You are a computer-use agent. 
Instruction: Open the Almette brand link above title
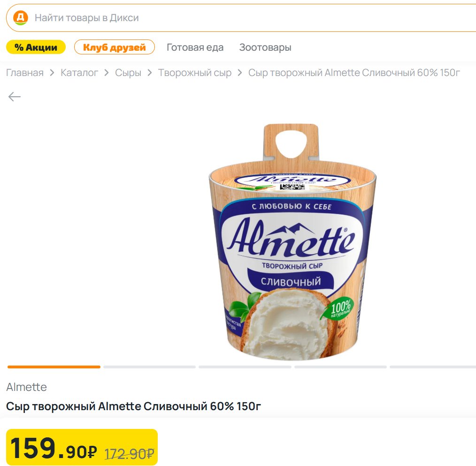click(27, 387)
